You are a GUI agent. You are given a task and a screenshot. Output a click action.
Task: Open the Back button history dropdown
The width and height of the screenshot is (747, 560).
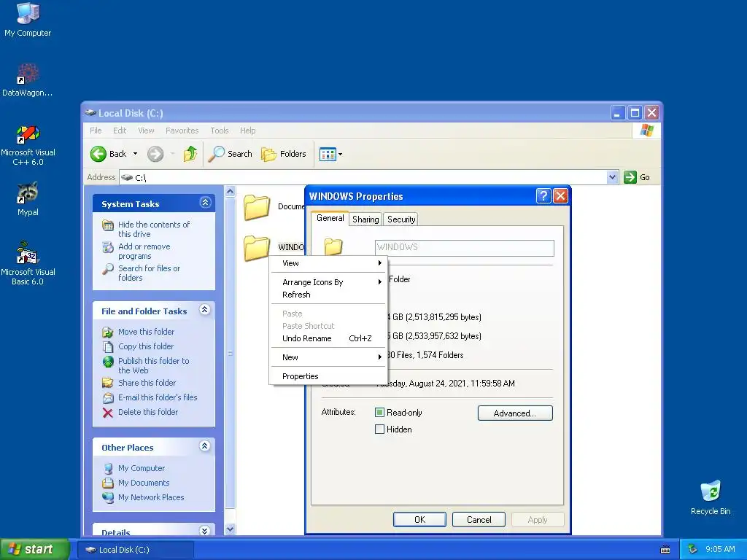[135, 154]
